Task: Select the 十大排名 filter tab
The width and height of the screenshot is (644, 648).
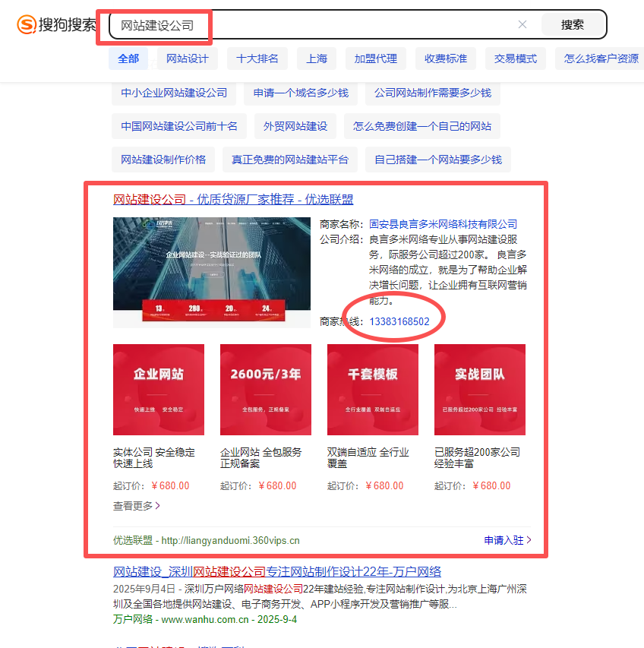Action: coord(257,58)
